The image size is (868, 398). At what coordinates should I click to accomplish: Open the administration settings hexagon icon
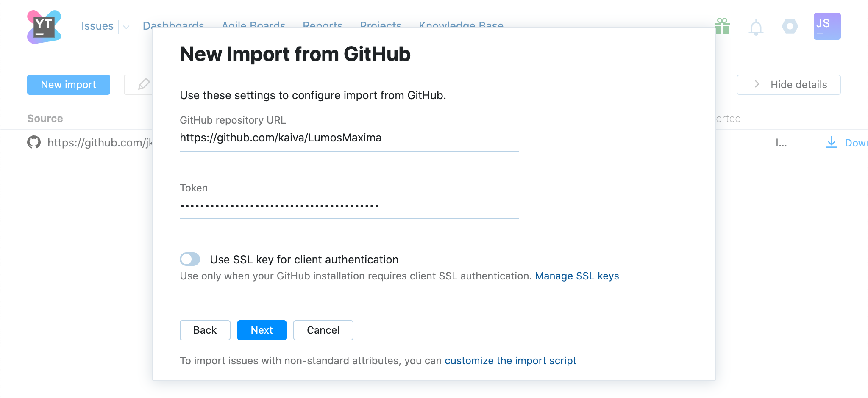[x=790, y=26]
